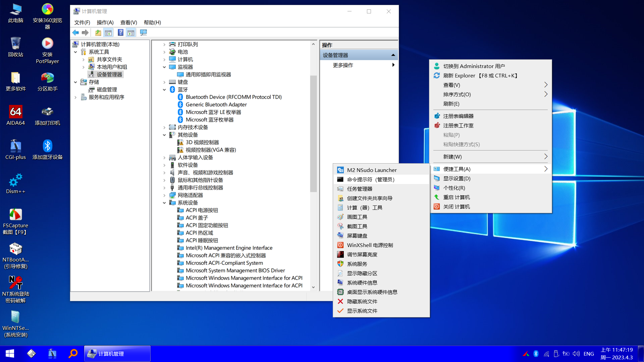Screen dimensions: 644x362
Task: Click the Bluetooth tray icon
Action: coord(536,354)
